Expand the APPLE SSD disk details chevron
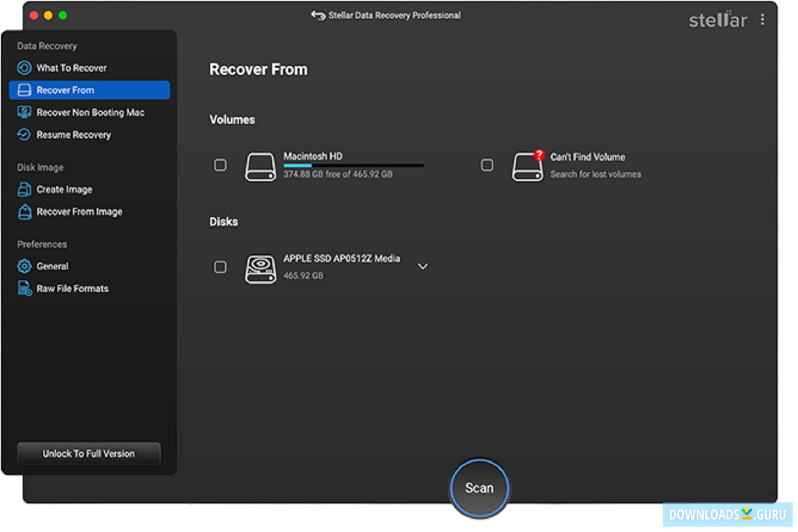 coord(423,266)
